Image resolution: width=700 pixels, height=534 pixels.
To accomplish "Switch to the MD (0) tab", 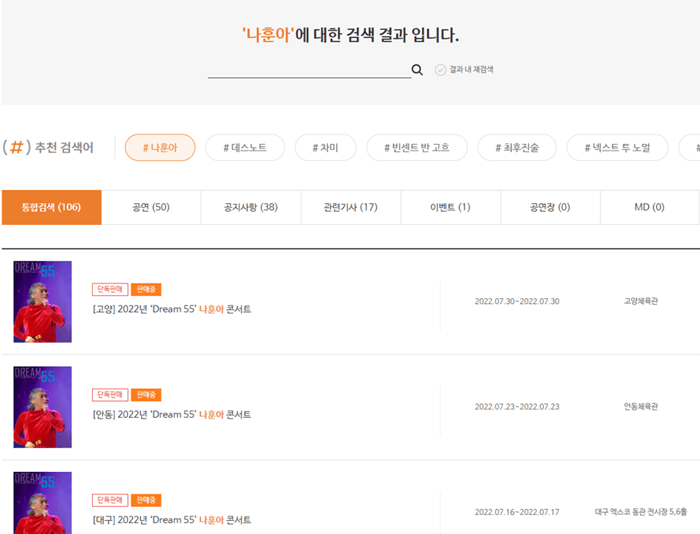I will point(649,207).
